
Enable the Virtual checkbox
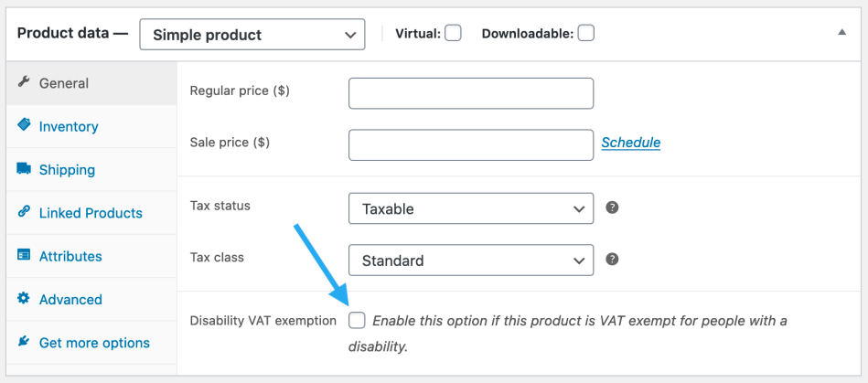[x=453, y=34]
